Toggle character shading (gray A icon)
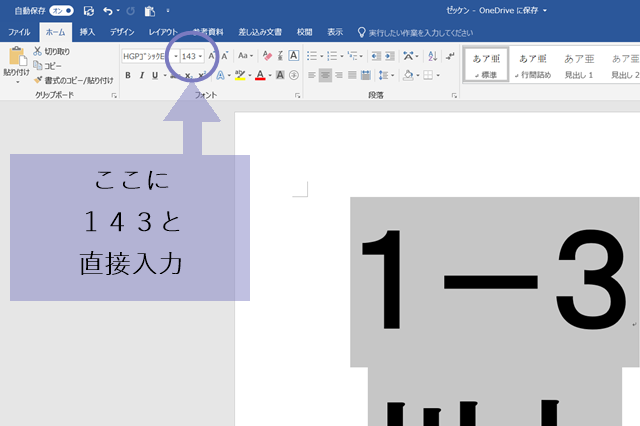The width and height of the screenshot is (640, 426). tap(280, 75)
